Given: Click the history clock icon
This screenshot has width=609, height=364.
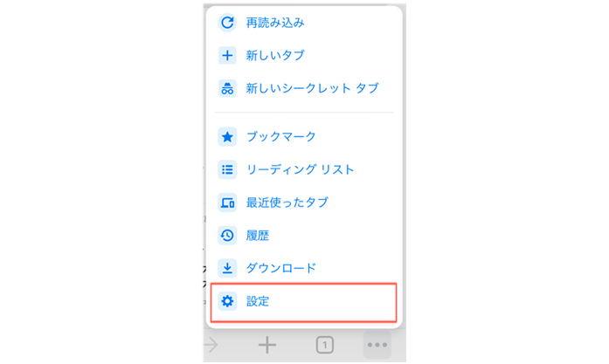Looking at the screenshot, I should coord(227,235).
